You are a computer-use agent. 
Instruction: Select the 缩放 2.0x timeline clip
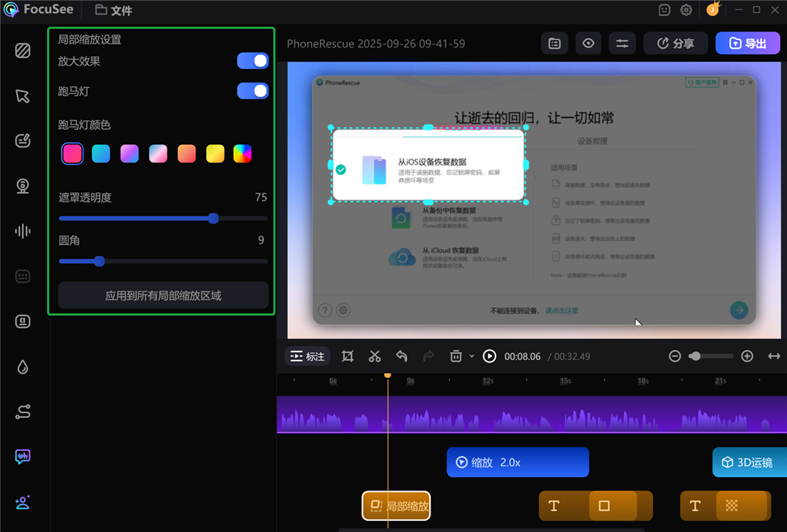point(518,462)
